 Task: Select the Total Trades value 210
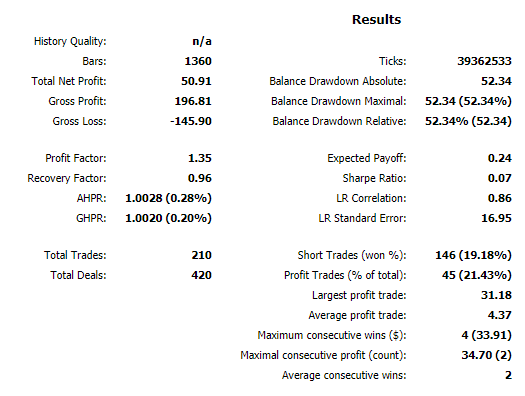202,255
